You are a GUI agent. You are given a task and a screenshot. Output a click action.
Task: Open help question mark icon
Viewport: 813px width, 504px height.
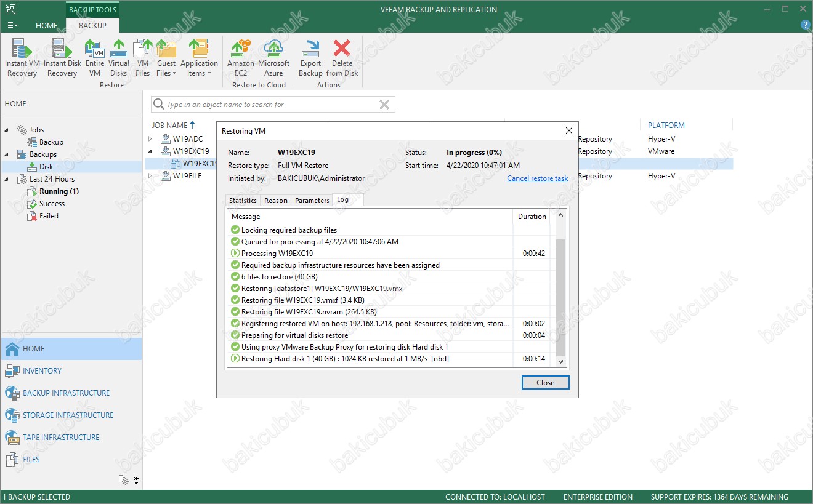point(805,25)
